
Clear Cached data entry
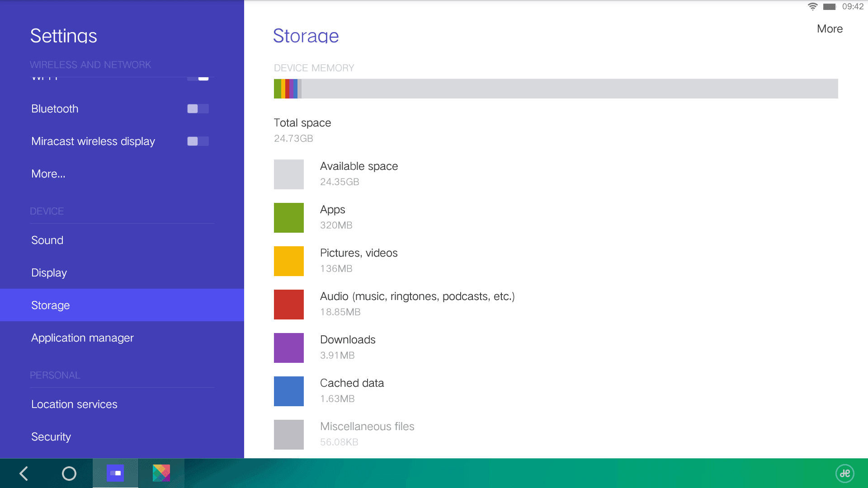(556, 391)
